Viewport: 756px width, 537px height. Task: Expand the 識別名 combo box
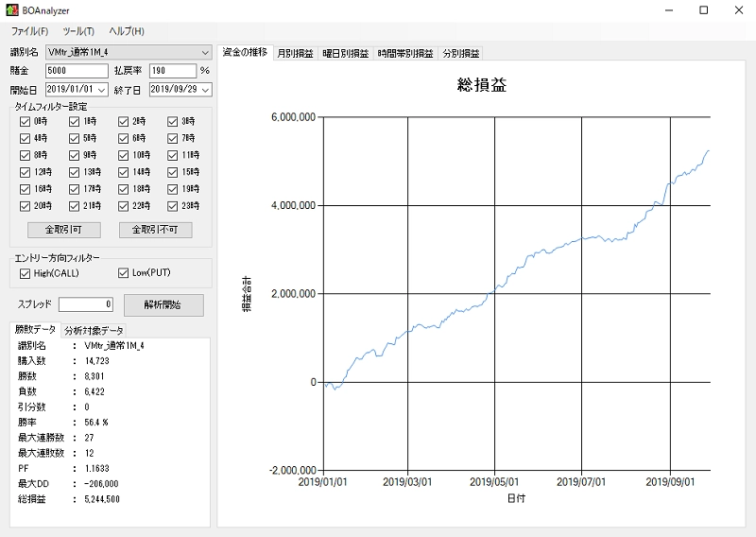(205, 52)
